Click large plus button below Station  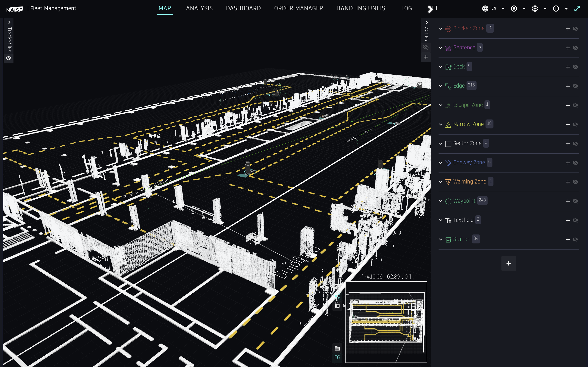click(x=509, y=263)
